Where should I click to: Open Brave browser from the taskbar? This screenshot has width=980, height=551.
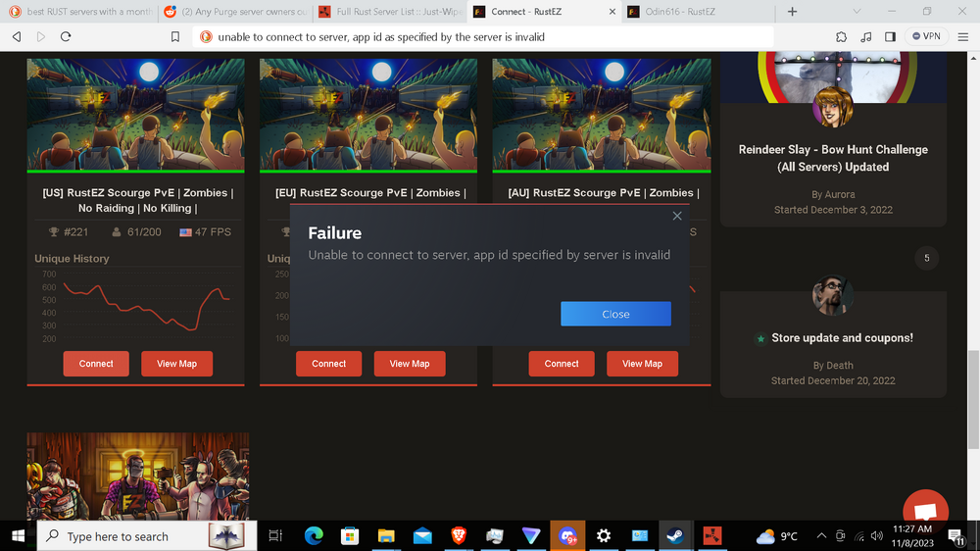tap(459, 535)
